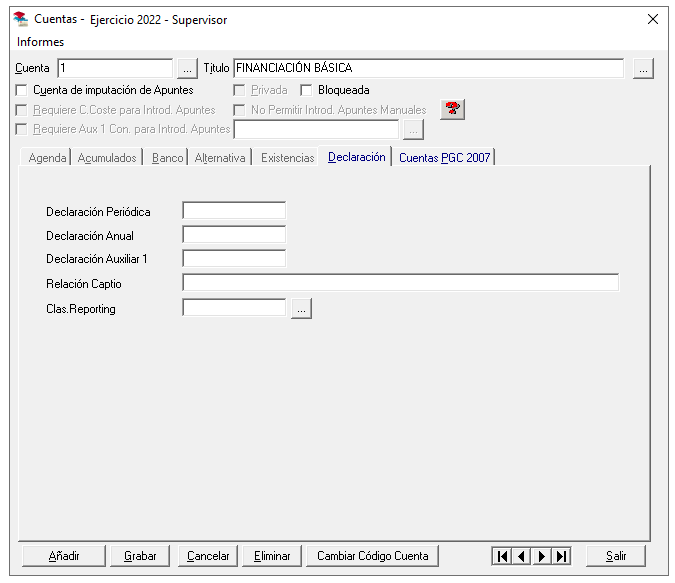The width and height of the screenshot is (675, 583).
Task: Focus the Relación Captio text field
Action: (400, 283)
